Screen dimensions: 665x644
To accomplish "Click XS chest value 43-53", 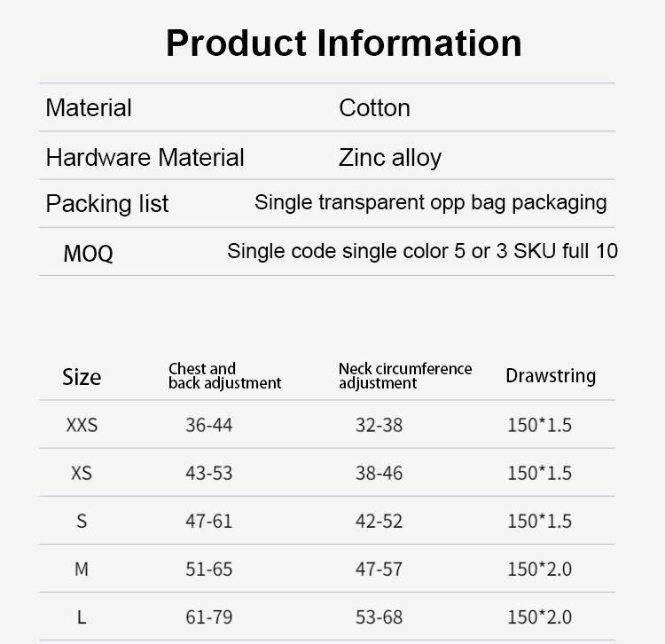I will 208,473.
